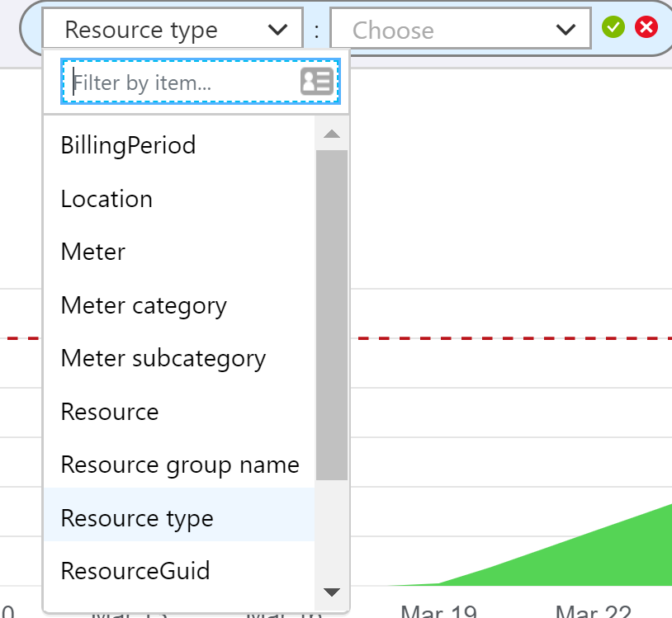Choose Resource from the dropdown list
Screen dimensions: 672x618
(x=110, y=412)
